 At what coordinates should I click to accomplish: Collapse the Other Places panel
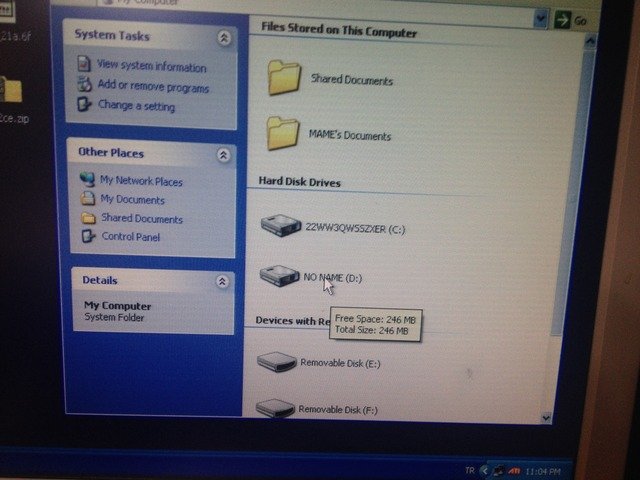point(223,155)
